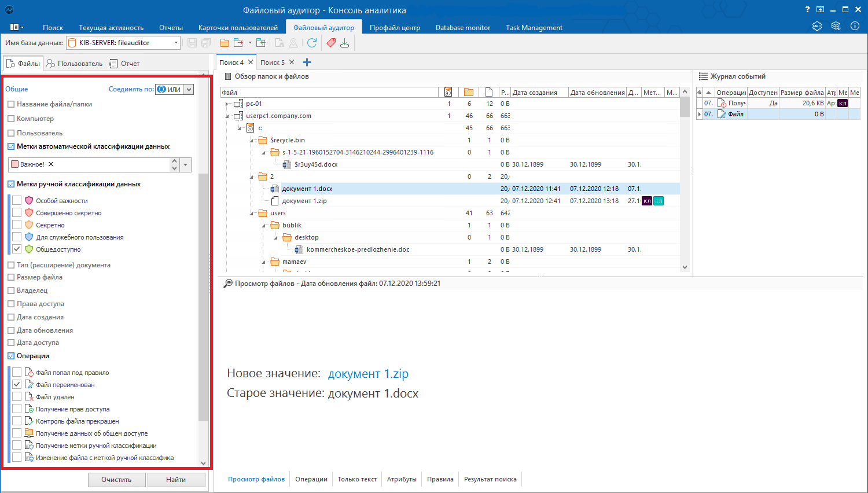868x493 pixels.
Task: Click the API gear icon at top-right
Action: [817, 26]
